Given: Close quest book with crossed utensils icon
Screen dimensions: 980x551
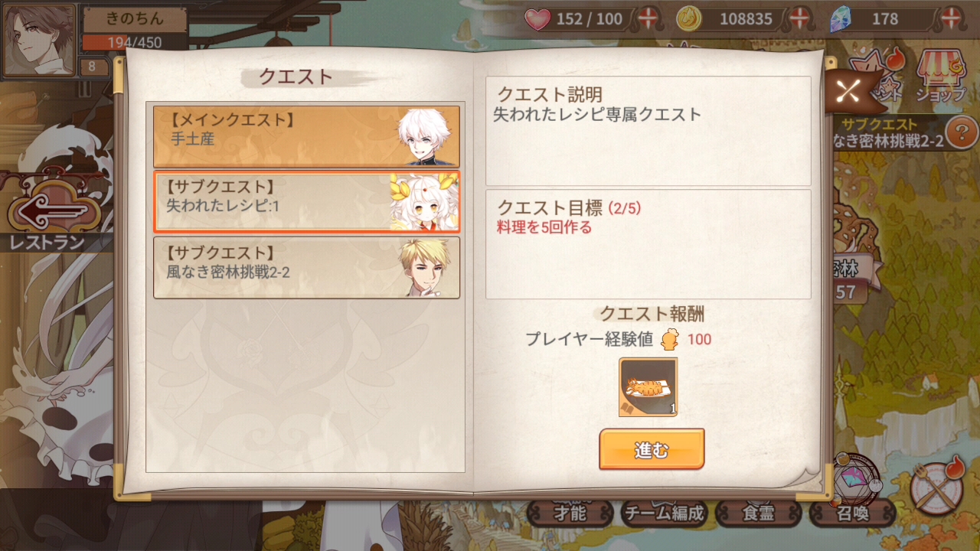Looking at the screenshot, I should point(848,92).
